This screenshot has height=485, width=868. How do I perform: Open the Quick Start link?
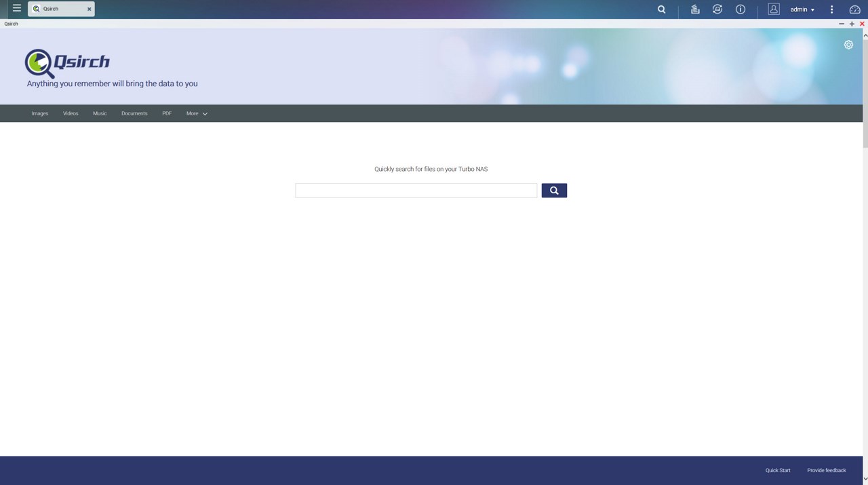(x=778, y=470)
